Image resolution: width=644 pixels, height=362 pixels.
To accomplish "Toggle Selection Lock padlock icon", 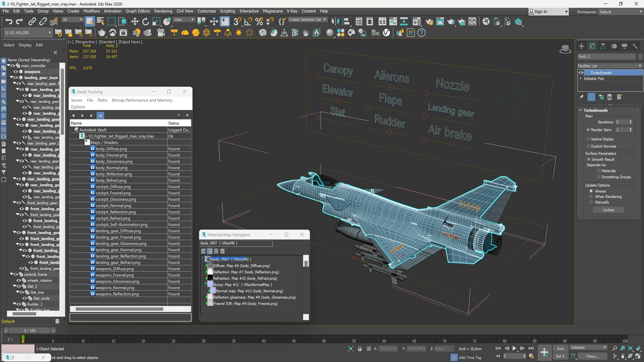I will coord(360,349).
